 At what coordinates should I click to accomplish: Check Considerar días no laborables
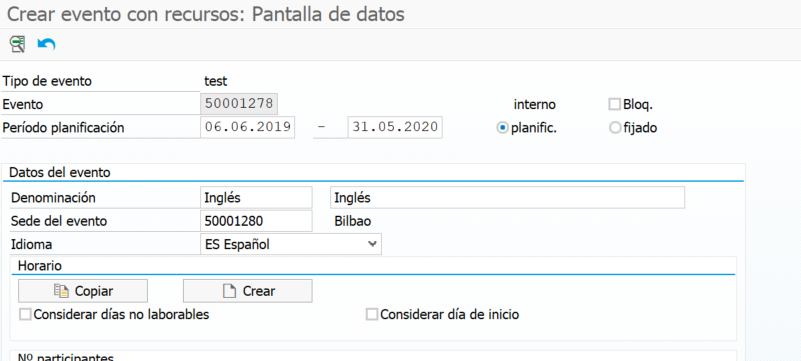pos(25,315)
